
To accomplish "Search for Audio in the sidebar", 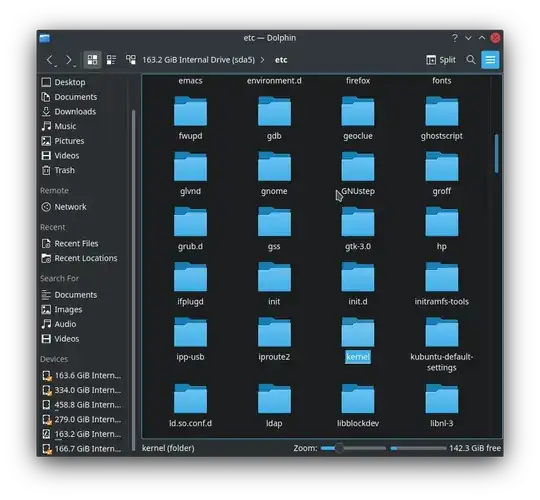I will coord(83,324).
